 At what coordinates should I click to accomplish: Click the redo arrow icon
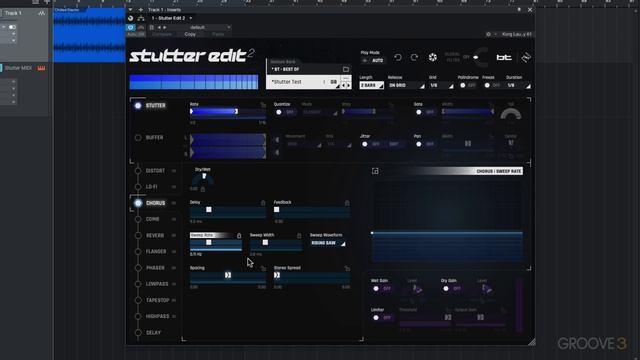pyautogui.click(x=414, y=58)
